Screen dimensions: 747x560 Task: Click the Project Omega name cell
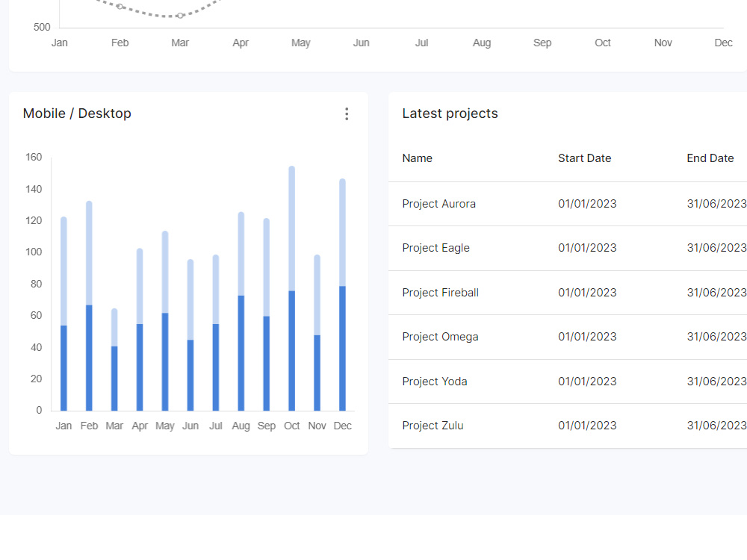(x=440, y=337)
